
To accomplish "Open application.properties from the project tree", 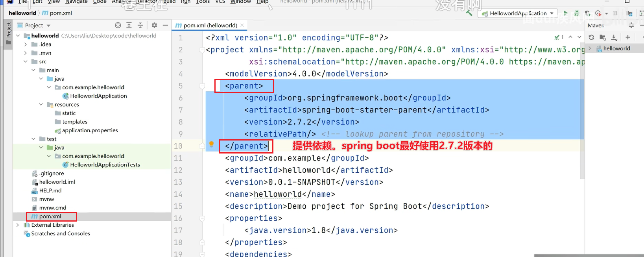I will [x=90, y=130].
